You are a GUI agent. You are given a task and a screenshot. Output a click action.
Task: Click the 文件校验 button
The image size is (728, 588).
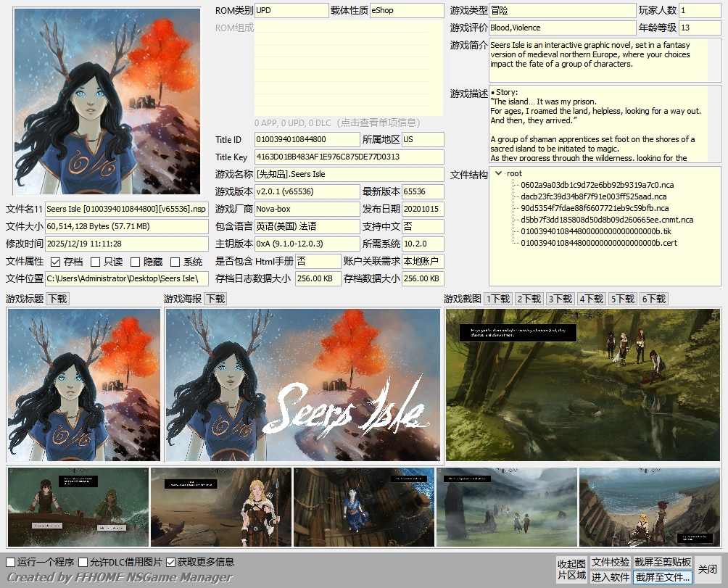pos(610,563)
